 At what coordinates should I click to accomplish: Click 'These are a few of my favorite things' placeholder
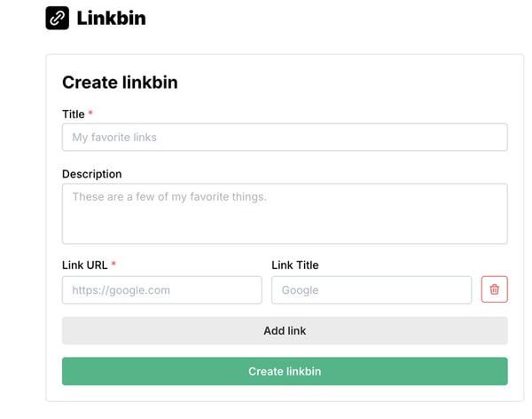click(x=168, y=197)
